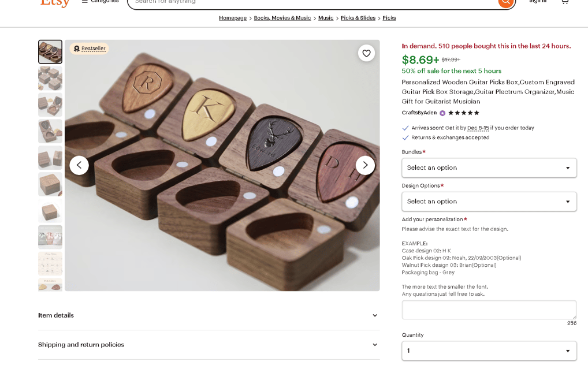The width and height of the screenshot is (588, 365).
Task: Click the Dec 8-15 delivery date link
Action: click(x=478, y=128)
